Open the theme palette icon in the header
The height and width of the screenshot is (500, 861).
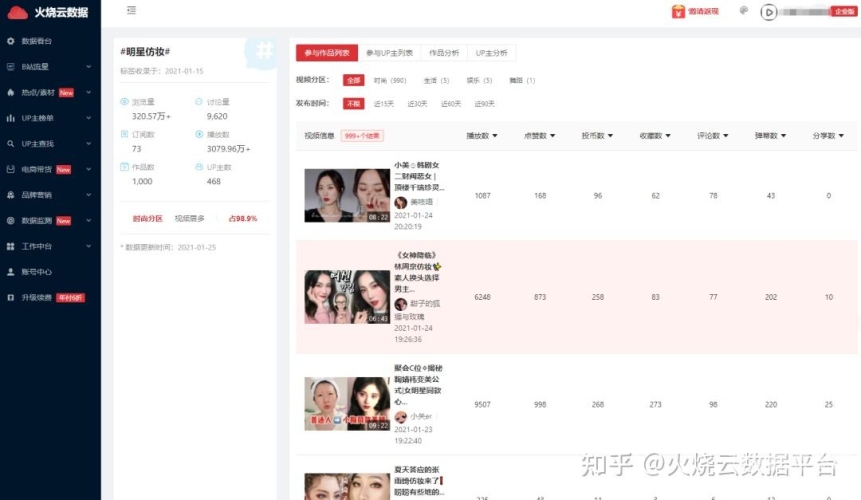click(743, 10)
